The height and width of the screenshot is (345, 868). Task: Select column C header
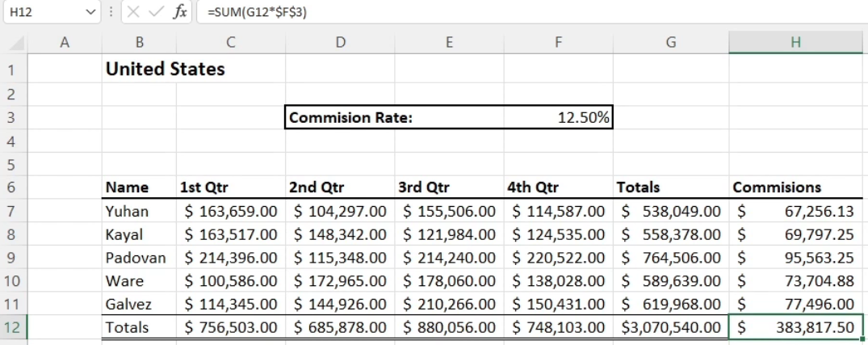click(x=231, y=42)
